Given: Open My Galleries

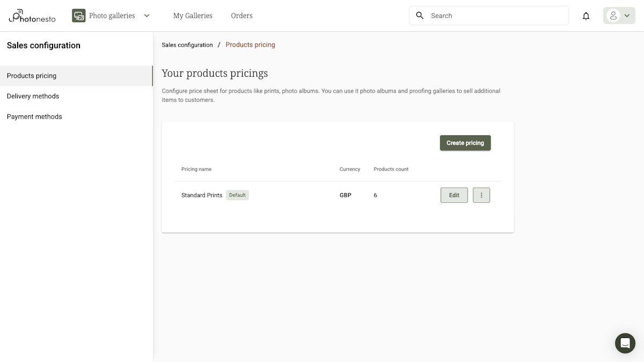Looking at the screenshot, I should click(192, 16).
